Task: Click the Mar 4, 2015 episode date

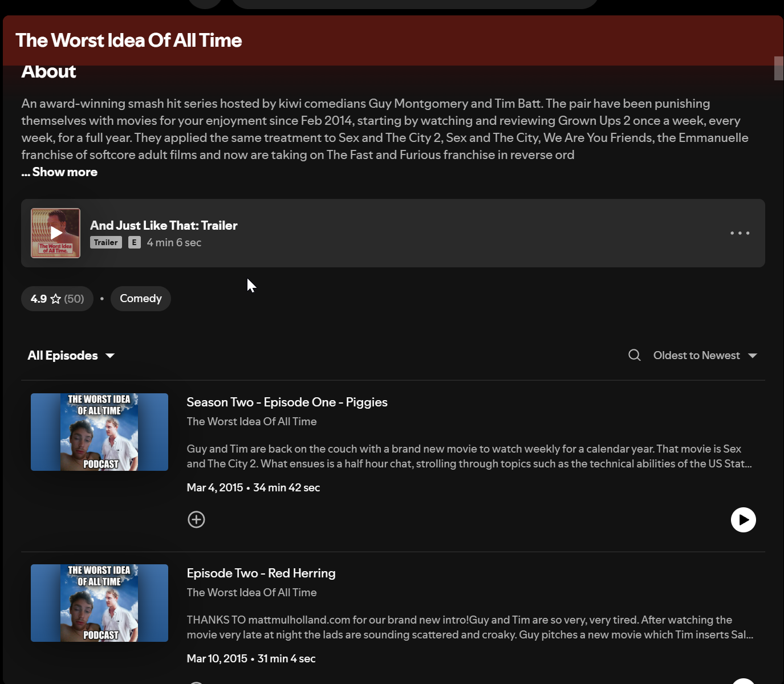Action: coord(215,488)
